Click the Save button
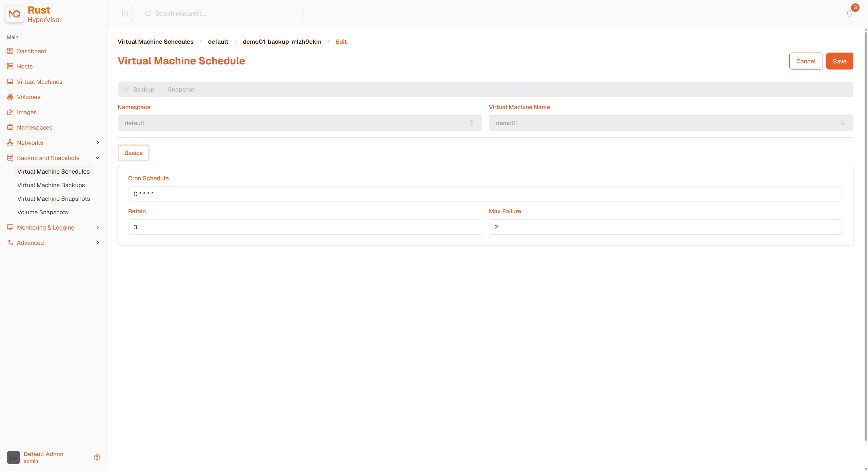The height and width of the screenshot is (471, 868). click(840, 61)
